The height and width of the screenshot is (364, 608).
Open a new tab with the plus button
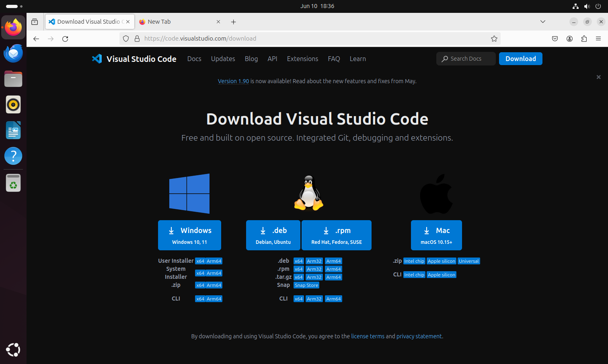(x=233, y=22)
